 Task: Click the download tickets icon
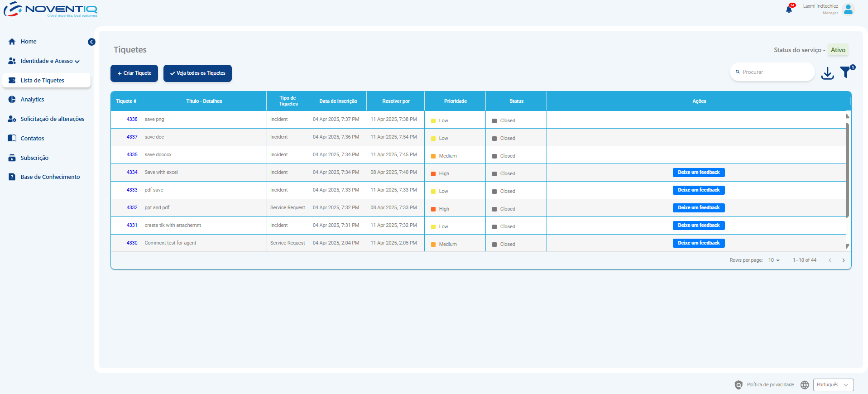(x=827, y=73)
